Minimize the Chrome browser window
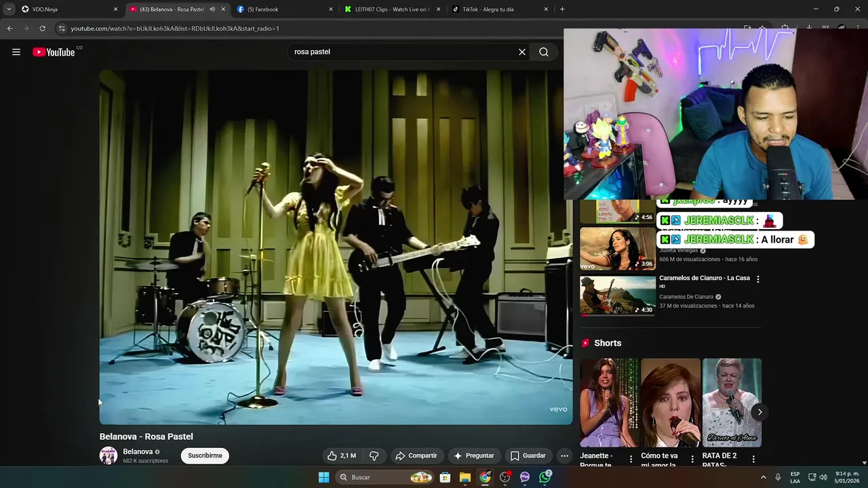 point(816,9)
